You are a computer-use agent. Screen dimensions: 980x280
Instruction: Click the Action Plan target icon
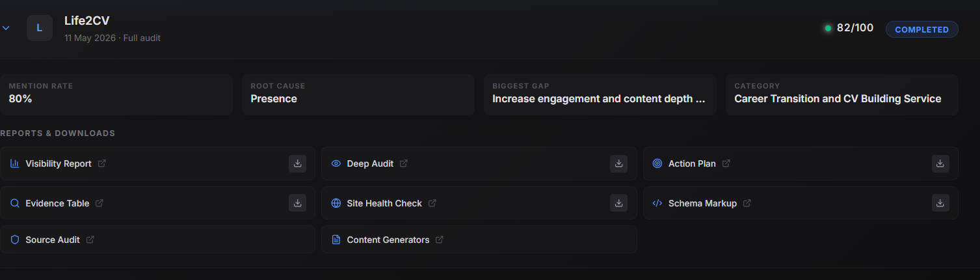[657, 163]
